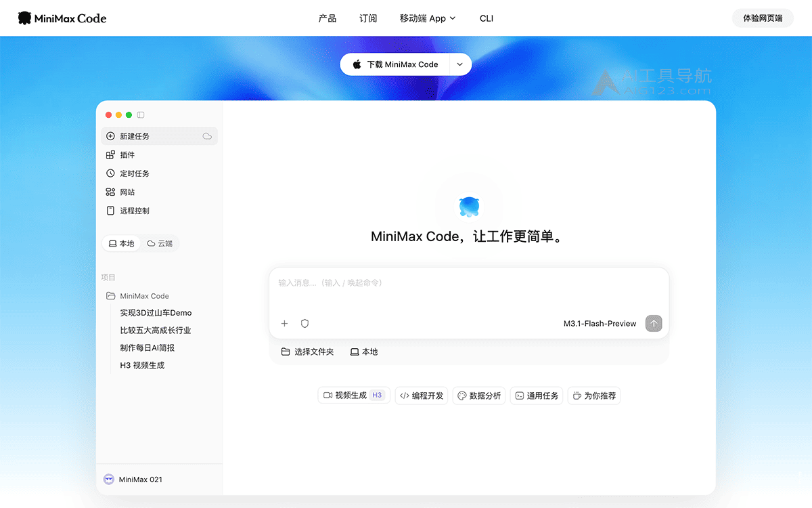Collapse the MiniMax Code project folder

[138, 296]
